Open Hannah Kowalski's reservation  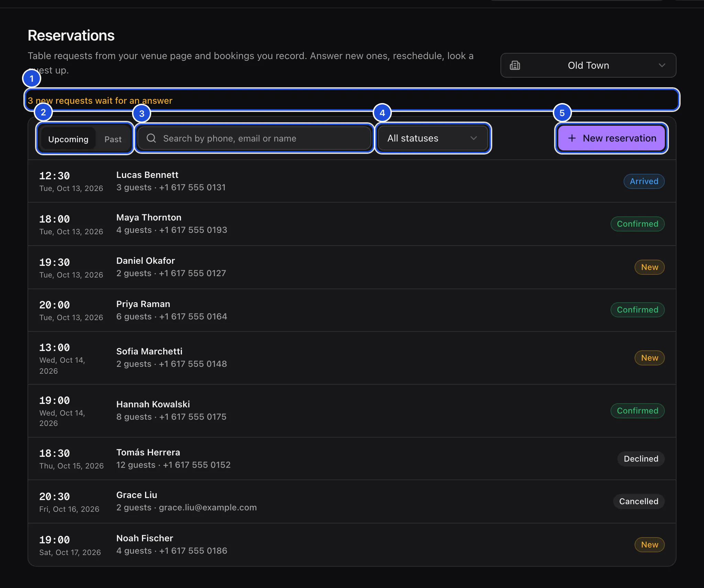(x=352, y=411)
